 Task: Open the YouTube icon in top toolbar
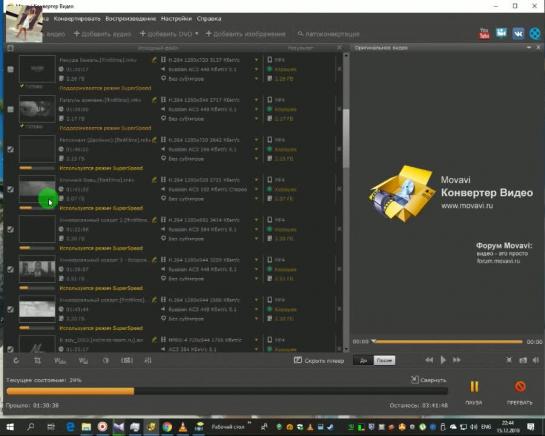click(484, 33)
